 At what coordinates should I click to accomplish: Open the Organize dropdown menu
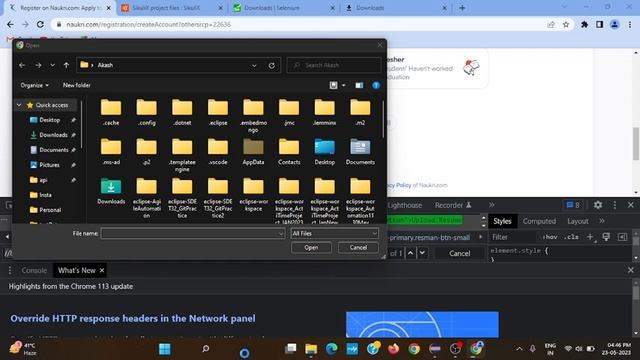(x=34, y=85)
